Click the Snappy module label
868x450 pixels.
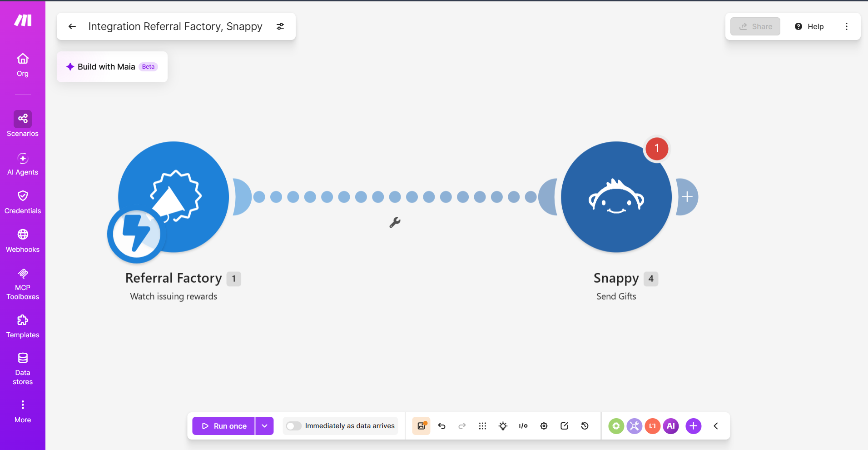click(x=616, y=278)
